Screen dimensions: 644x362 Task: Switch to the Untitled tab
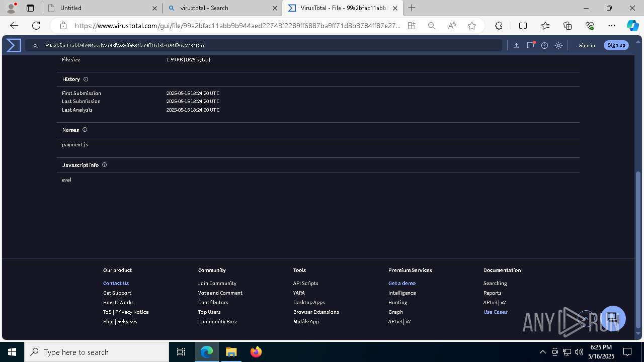point(102,8)
